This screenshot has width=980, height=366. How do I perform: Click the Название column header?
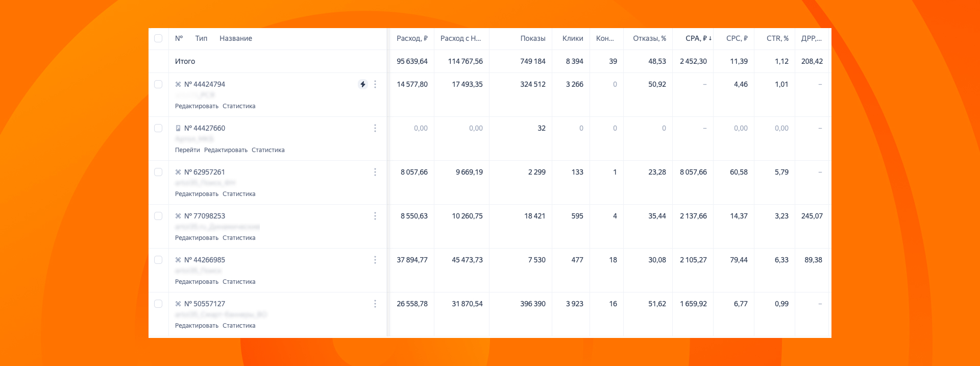click(x=235, y=38)
